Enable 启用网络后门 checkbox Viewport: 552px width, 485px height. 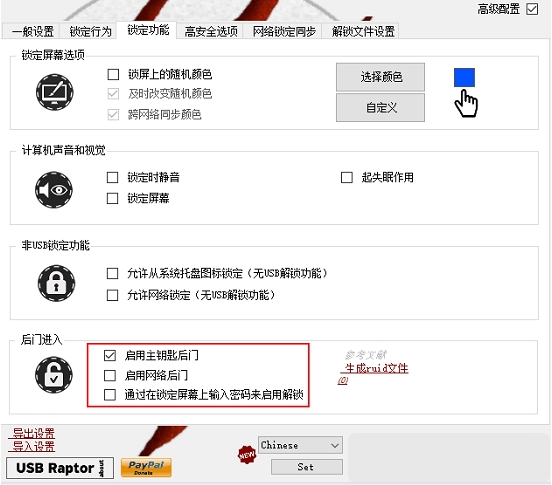[110, 375]
